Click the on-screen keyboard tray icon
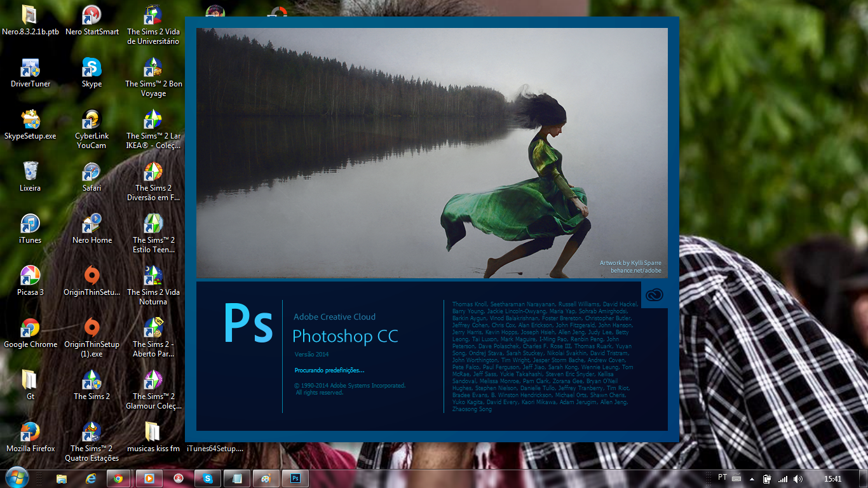The height and width of the screenshot is (488, 868). (736, 478)
